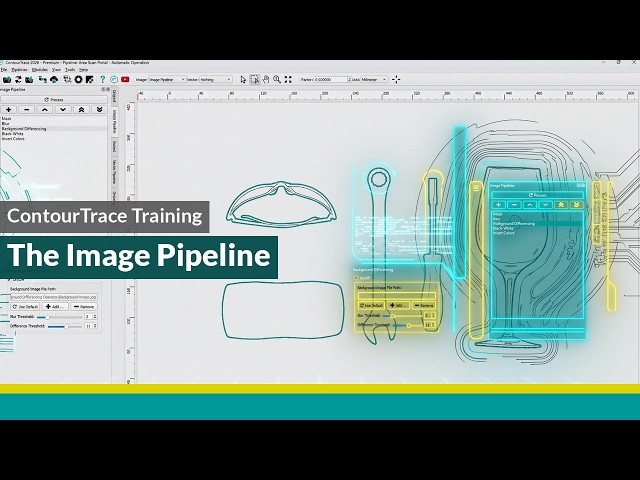Viewport: 640px width, 480px height.
Task: Click the teal chat bubble icon
Action: coord(114,80)
